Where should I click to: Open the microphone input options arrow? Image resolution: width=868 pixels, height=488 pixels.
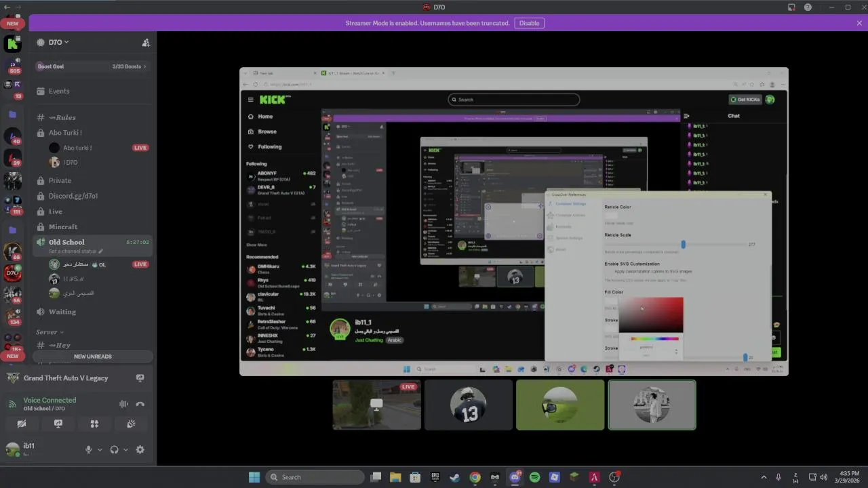[100, 449]
